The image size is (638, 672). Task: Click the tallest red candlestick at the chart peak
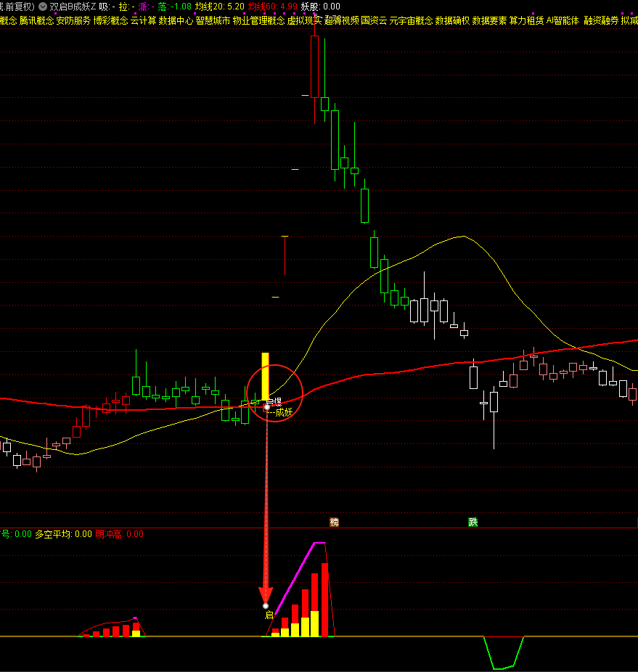click(314, 65)
